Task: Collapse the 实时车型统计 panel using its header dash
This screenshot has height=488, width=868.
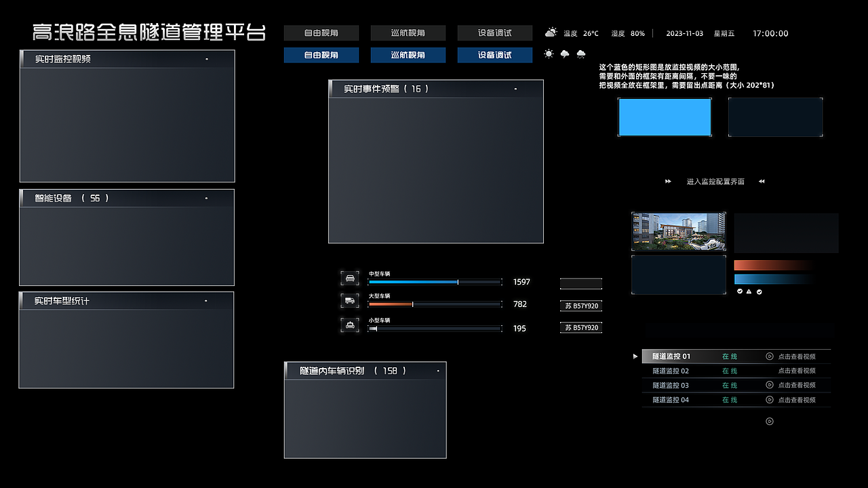Action: 205,301
